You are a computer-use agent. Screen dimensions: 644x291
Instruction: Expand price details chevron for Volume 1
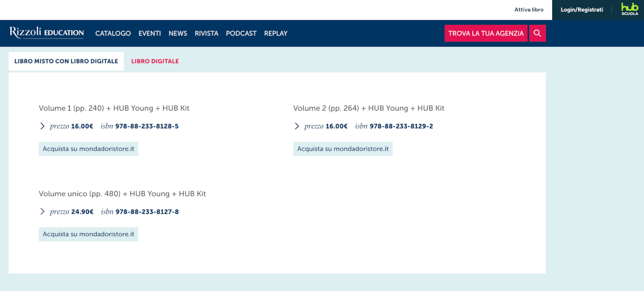(x=42, y=126)
